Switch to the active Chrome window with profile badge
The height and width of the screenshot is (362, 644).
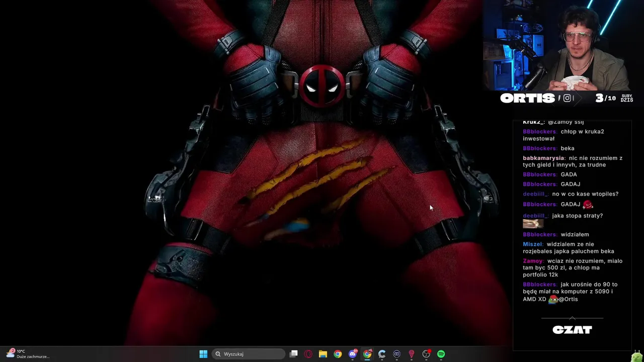click(367, 354)
